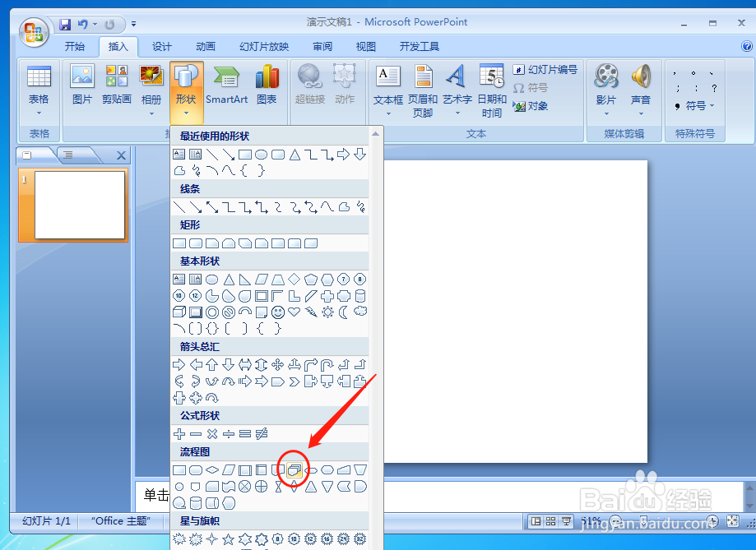Switch to normal view in status bar
Viewport: 756px width, 550px height.
click(536, 521)
